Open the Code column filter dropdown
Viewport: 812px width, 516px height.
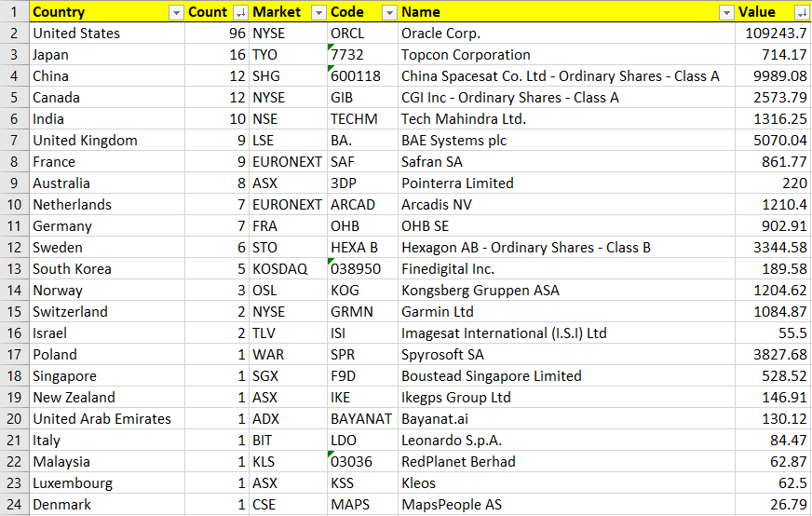pos(389,13)
